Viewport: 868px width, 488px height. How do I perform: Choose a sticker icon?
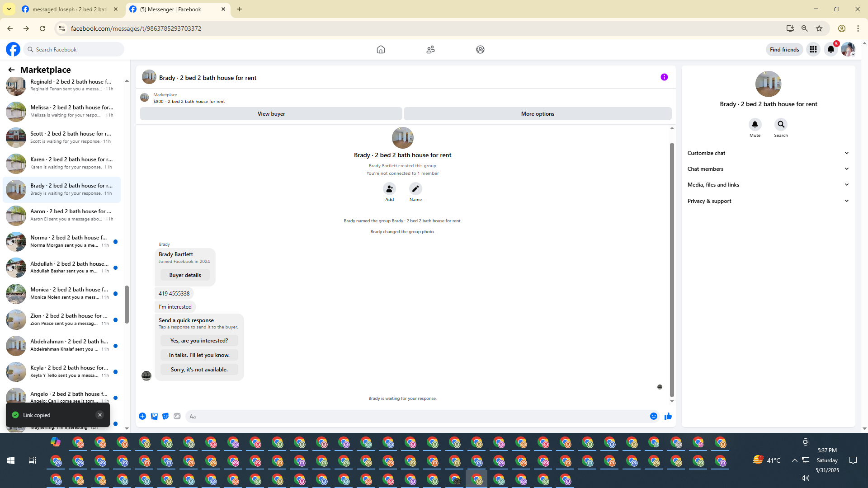tap(165, 416)
